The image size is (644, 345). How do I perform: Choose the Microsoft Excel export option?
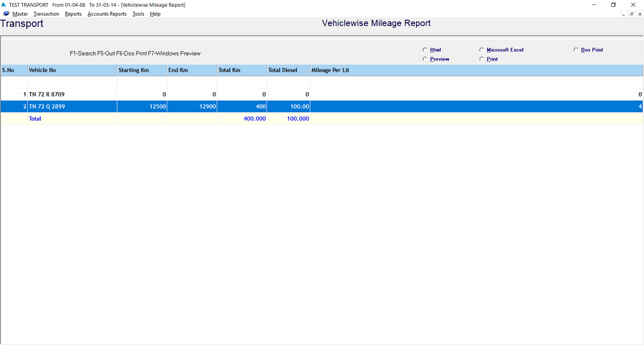pos(482,50)
